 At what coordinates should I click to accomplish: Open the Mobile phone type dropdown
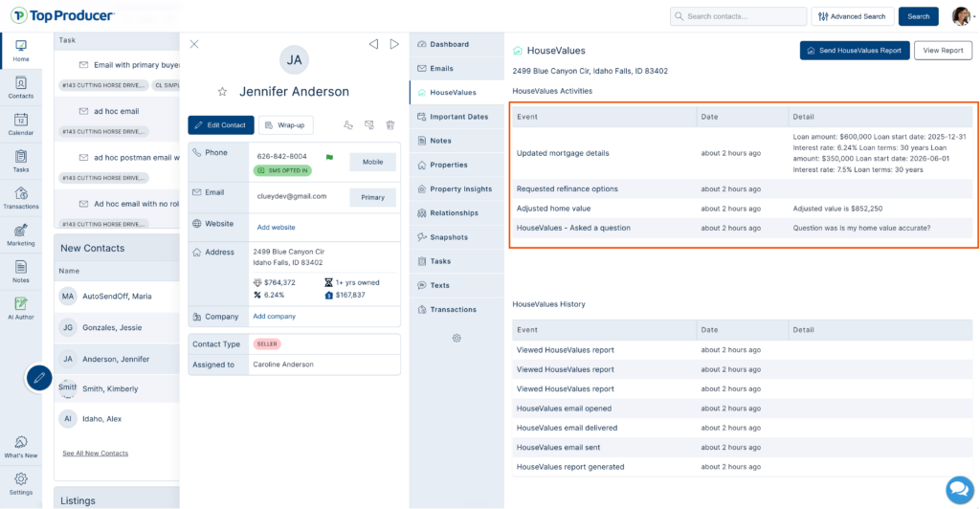click(372, 162)
